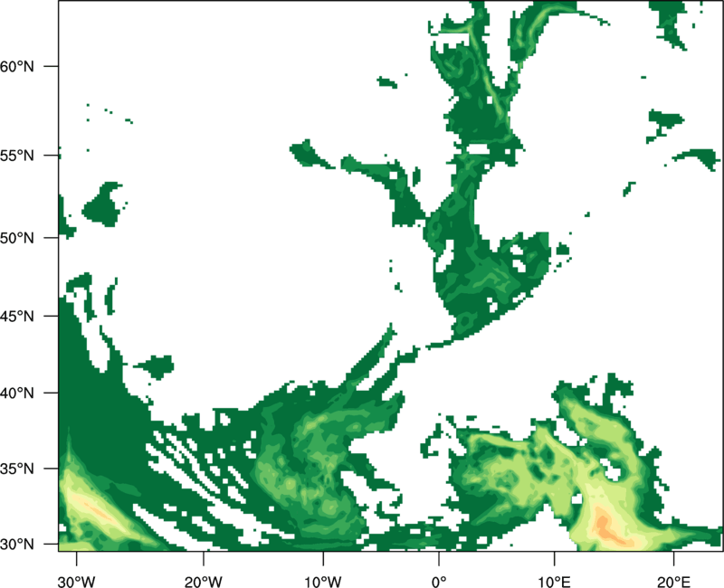Image resolution: width=724 pixels, height=588 pixels.
Task: Click the 30°N latitude label
Action: coord(17,545)
